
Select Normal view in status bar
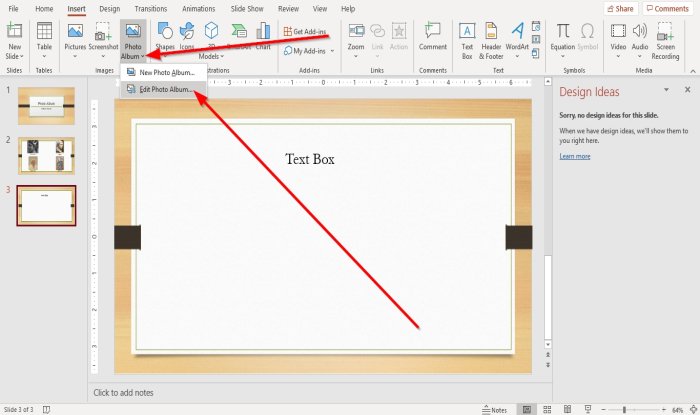pos(527,409)
